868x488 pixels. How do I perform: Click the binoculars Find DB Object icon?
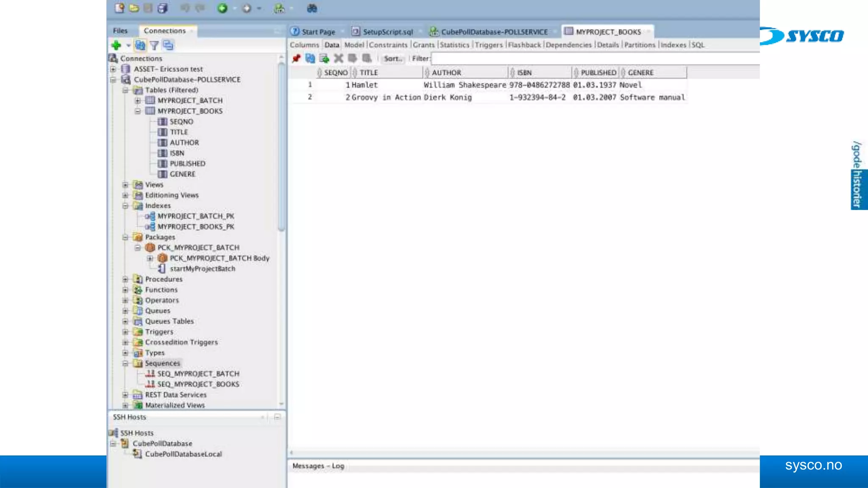click(x=312, y=8)
